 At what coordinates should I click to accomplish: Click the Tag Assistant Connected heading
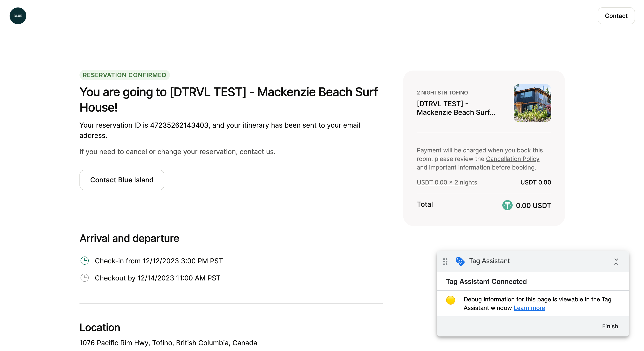[x=486, y=282]
